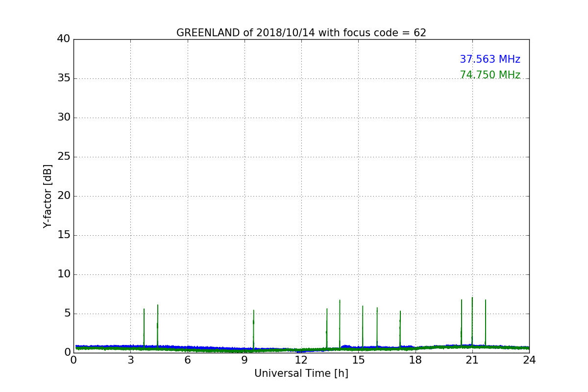The height and width of the screenshot is (392, 588).
Task: Click the Y-factor [dB] axis label
Action: [x=48, y=196]
